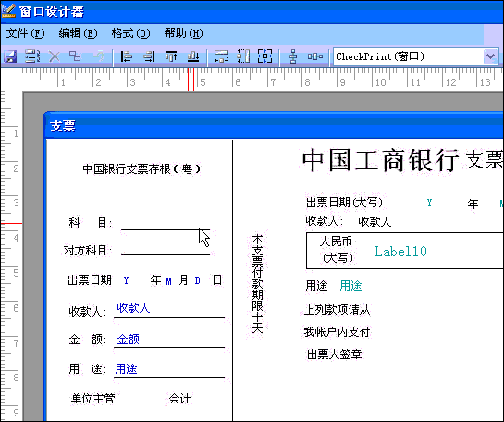Open the 格式(O) menu
This screenshot has height=422, width=504.
(130, 33)
